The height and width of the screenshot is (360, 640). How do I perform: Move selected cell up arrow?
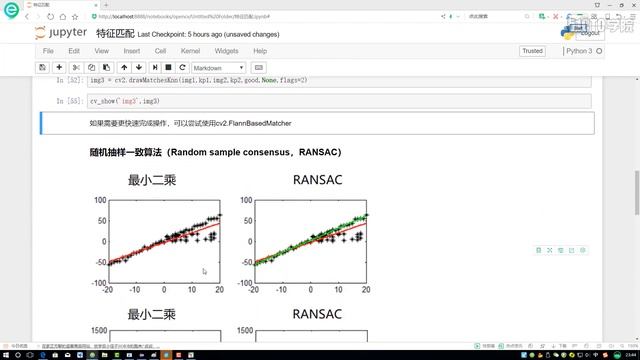click(124, 67)
